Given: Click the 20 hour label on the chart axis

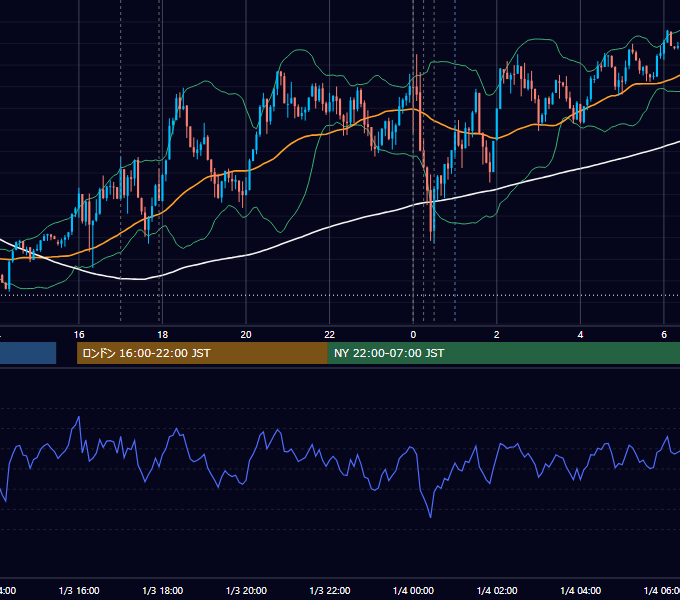Looking at the screenshot, I should click(246, 335).
